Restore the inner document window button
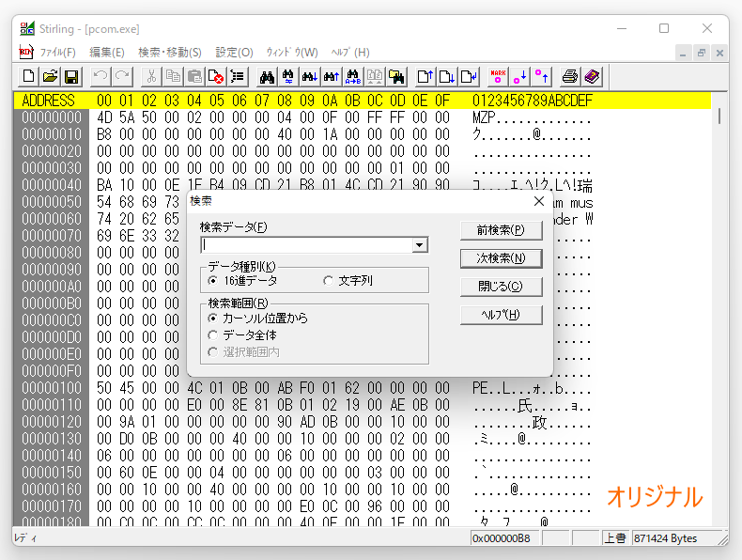The width and height of the screenshot is (742, 560). point(702,53)
